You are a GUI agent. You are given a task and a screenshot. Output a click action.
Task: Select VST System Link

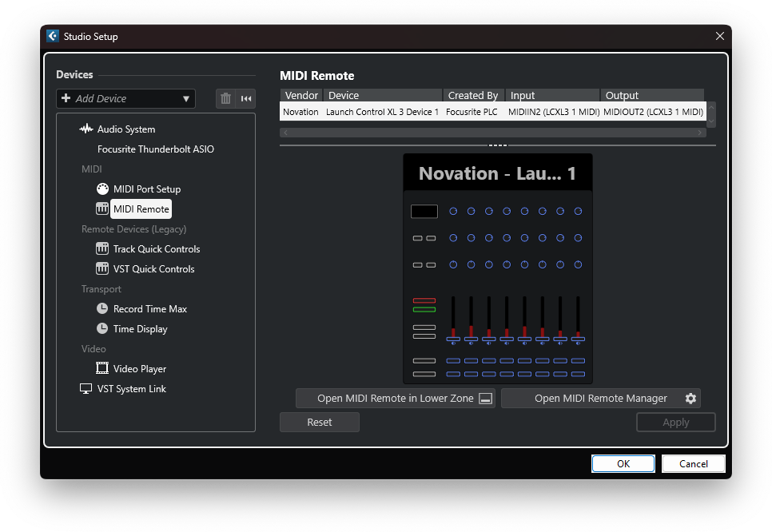[x=131, y=389]
